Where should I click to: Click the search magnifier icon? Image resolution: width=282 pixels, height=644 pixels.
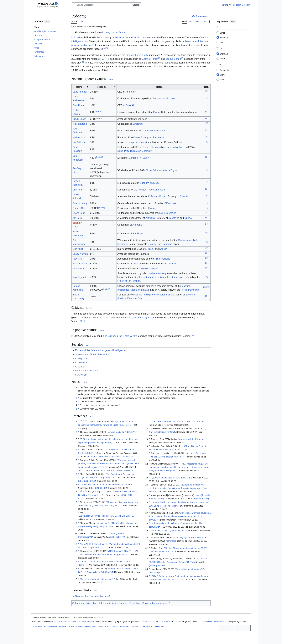(74, 5)
